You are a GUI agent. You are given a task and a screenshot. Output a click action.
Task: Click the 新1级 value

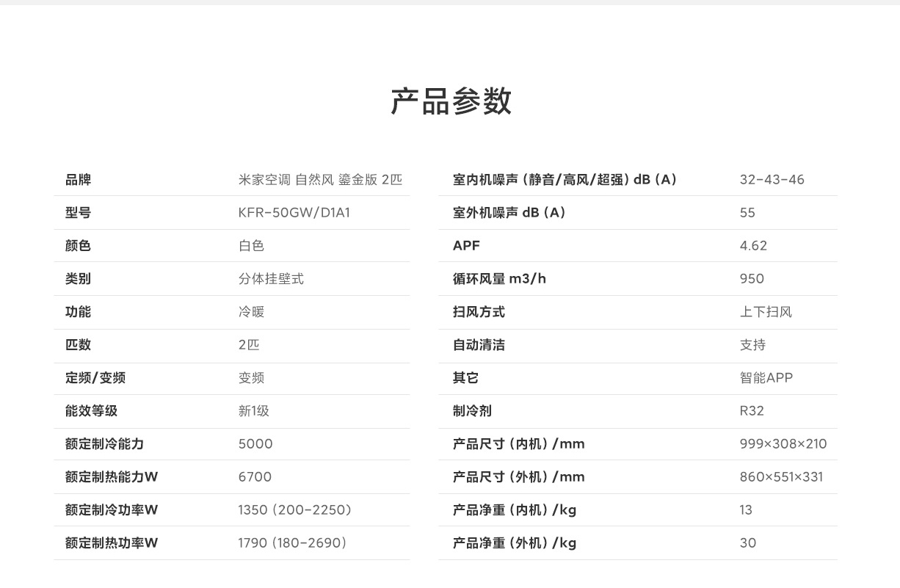[x=254, y=411]
